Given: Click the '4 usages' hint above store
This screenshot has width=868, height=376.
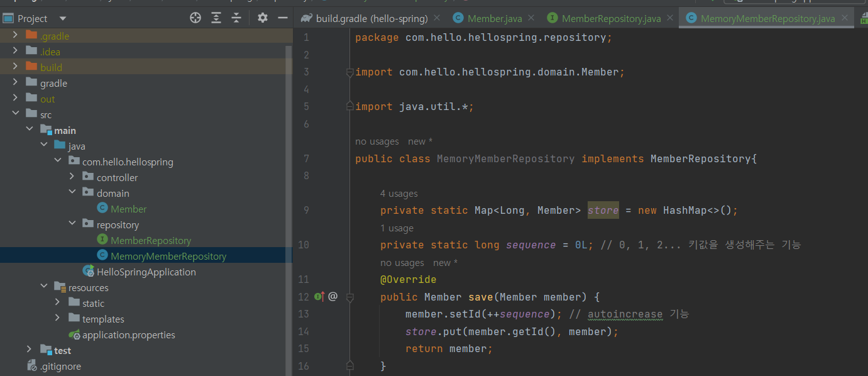Looking at the screenshot, I should [x=398, y=194].
